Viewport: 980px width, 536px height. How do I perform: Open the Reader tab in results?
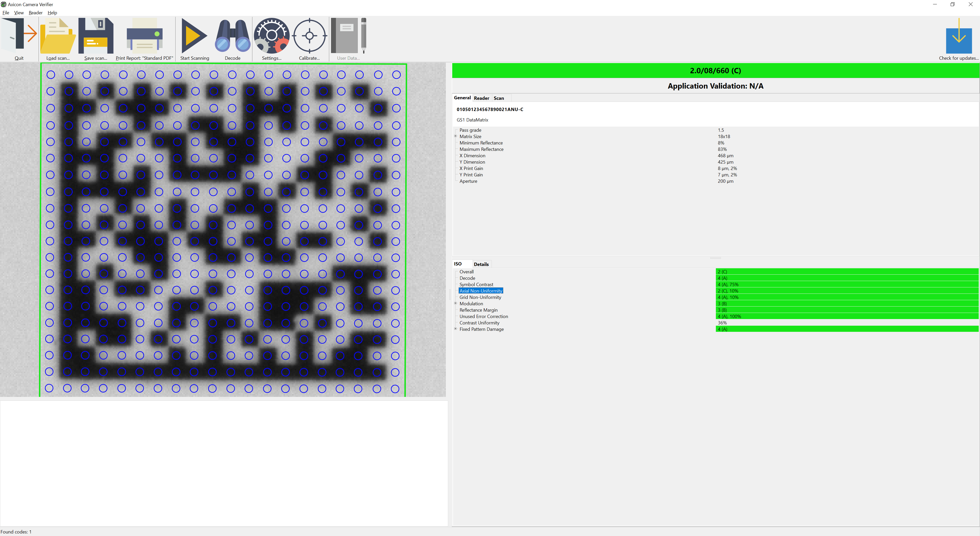point(481,98)
